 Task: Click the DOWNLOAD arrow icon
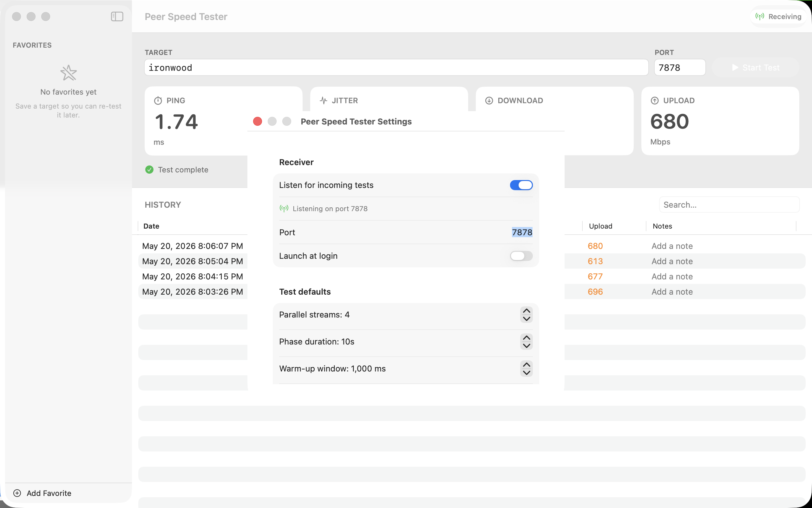(489, 100)
